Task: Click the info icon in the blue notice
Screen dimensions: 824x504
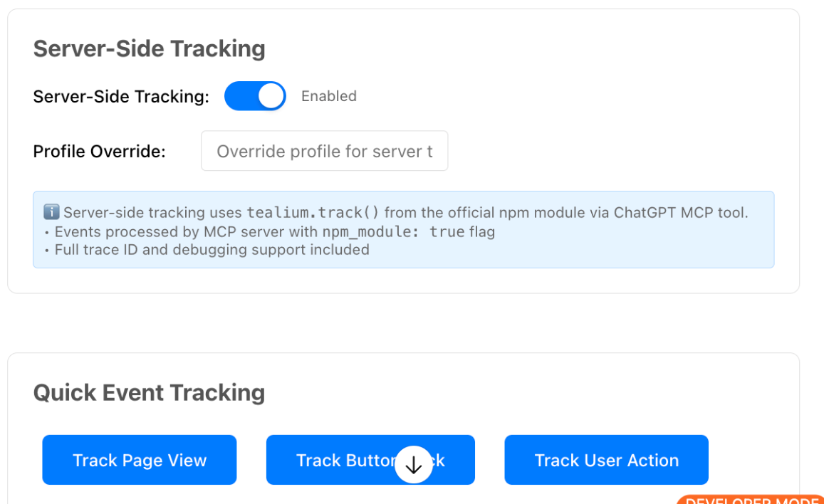Action: [51, 212]
